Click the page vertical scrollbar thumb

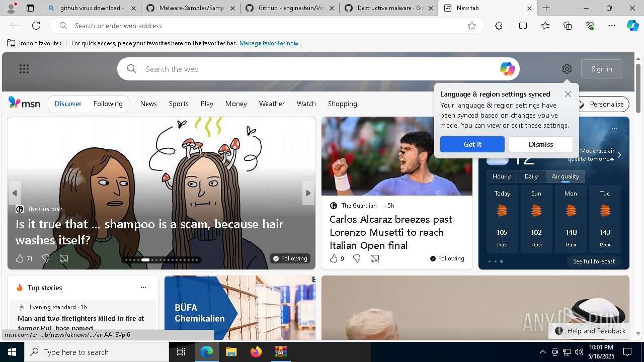click(638, 88)
